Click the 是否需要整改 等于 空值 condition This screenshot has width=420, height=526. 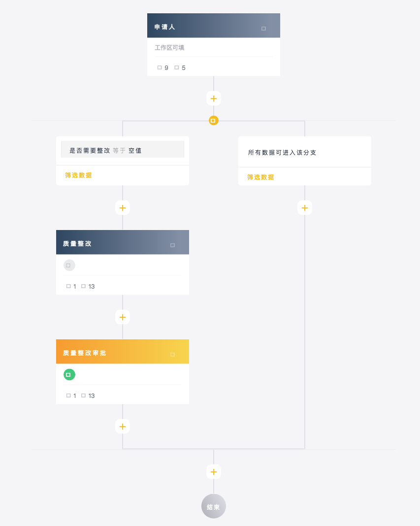coord(122,150)
